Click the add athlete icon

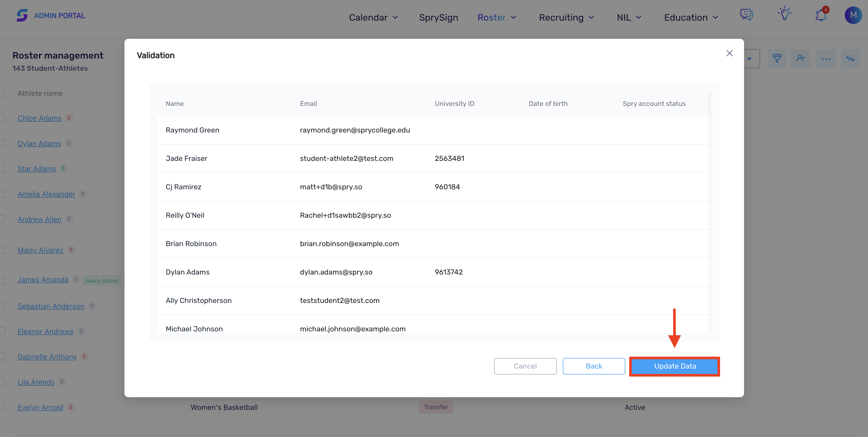click(x=801, y=59)
